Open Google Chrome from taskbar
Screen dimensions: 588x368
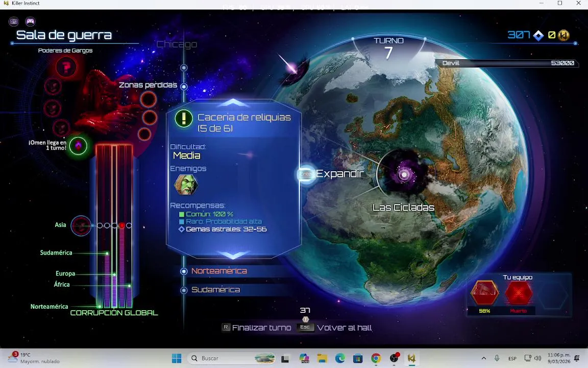[x=376, y=358]
